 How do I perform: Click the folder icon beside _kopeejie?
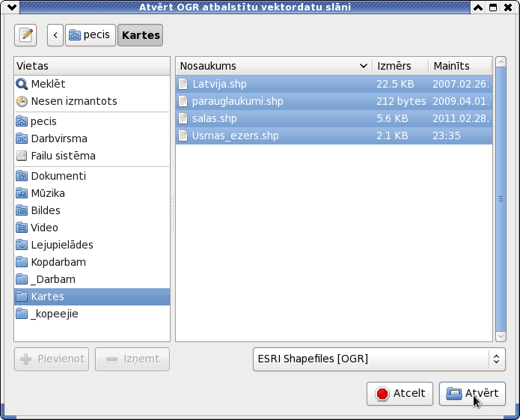coord(22,314)
